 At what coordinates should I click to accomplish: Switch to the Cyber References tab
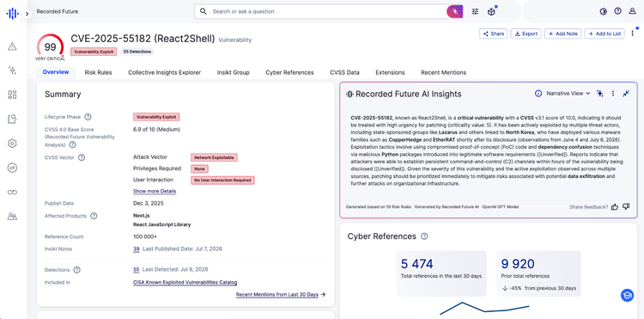click(289, 72)
